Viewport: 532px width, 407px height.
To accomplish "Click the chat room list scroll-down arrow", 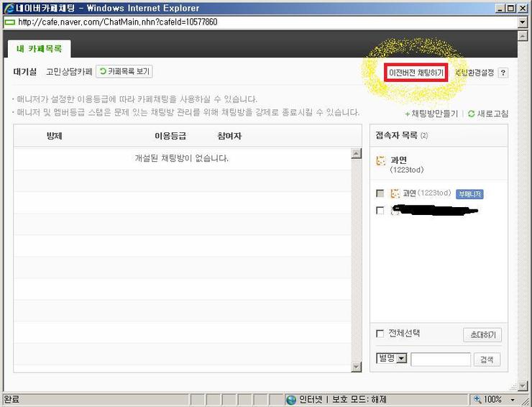I will point(356,367).
